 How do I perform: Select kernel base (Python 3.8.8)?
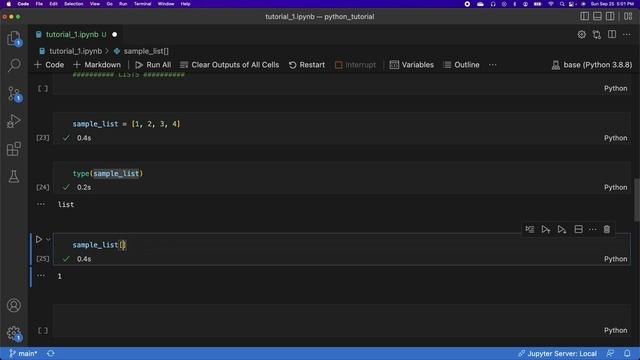(x=592, y=65)
